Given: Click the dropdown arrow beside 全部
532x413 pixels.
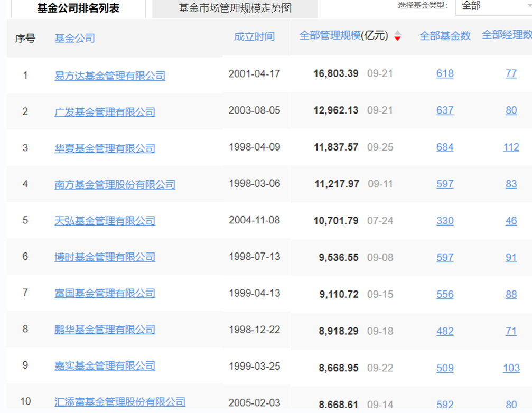Looking at the screenshot, I should 526,7.
